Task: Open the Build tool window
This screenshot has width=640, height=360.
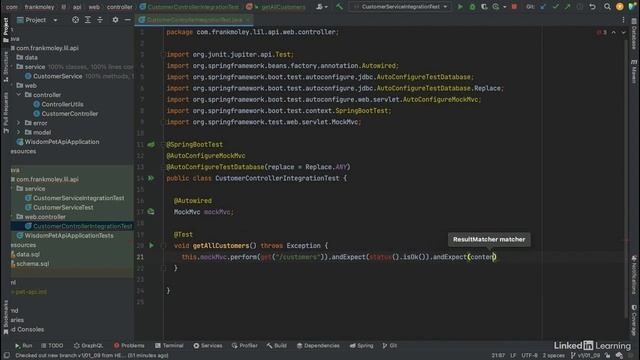Action: point(277,345)
